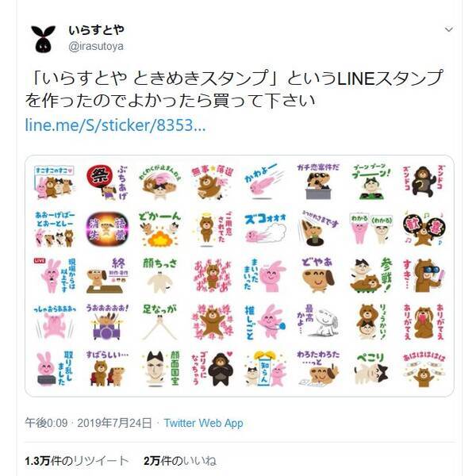Click the tweet timestamp 午後0:09 2019年7月24日
Viewport: 476px width, 476px height.
point(88,423)
